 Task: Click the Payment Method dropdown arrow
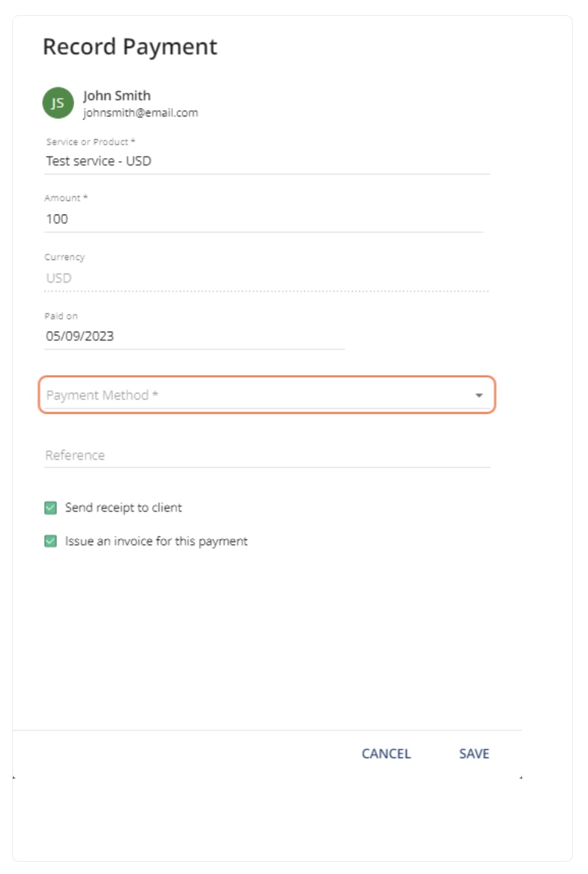coord(479,395)
